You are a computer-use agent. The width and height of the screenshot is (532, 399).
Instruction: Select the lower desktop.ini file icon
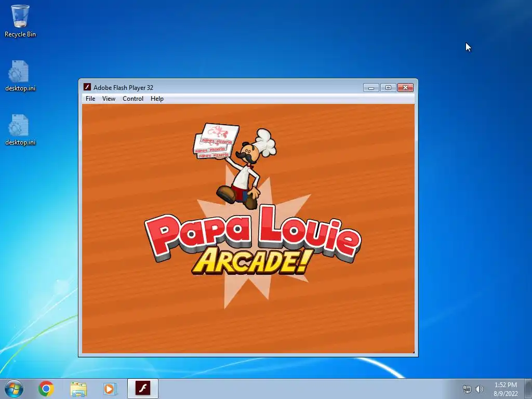tap(20, 130)
